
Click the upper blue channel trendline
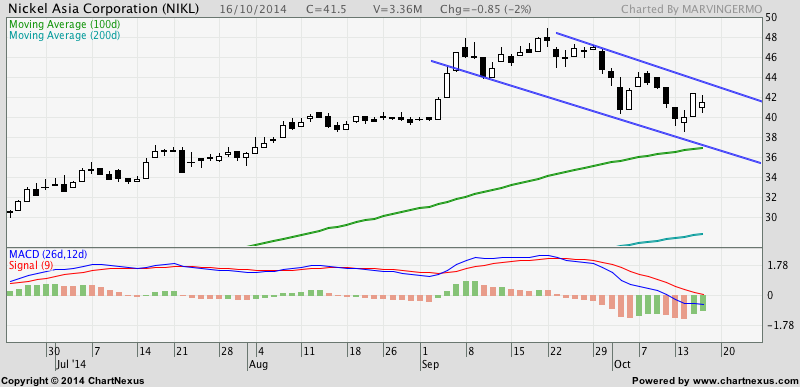tap(658, 67)
